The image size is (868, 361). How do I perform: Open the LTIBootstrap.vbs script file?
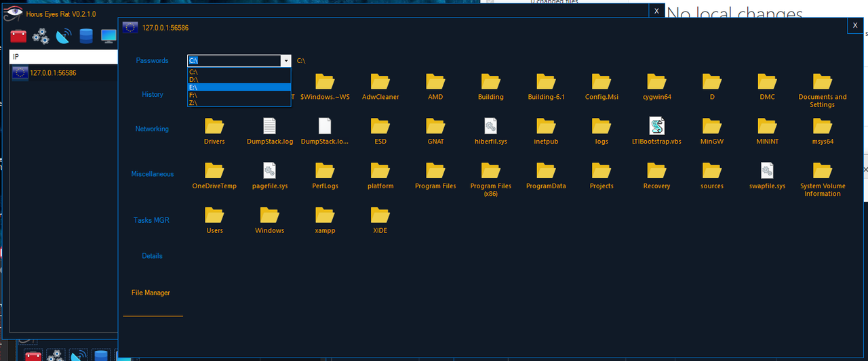tap(656, 130)
